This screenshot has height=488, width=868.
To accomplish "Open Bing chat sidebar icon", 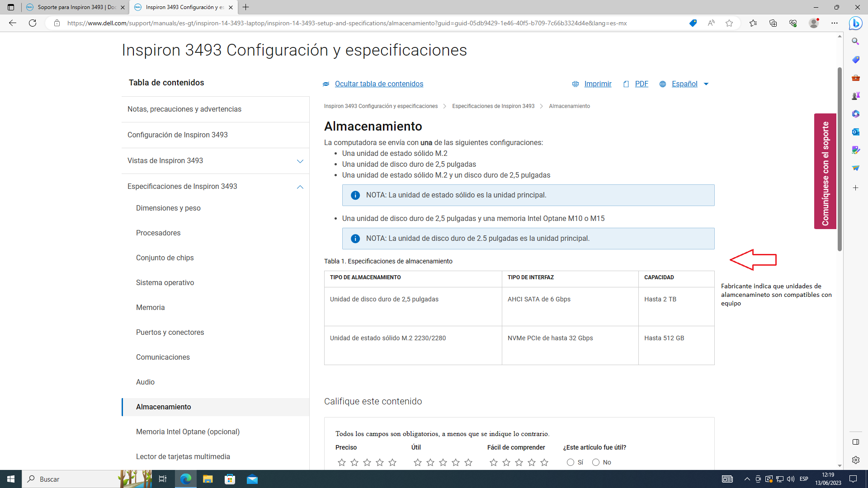I will click(855, 23).
